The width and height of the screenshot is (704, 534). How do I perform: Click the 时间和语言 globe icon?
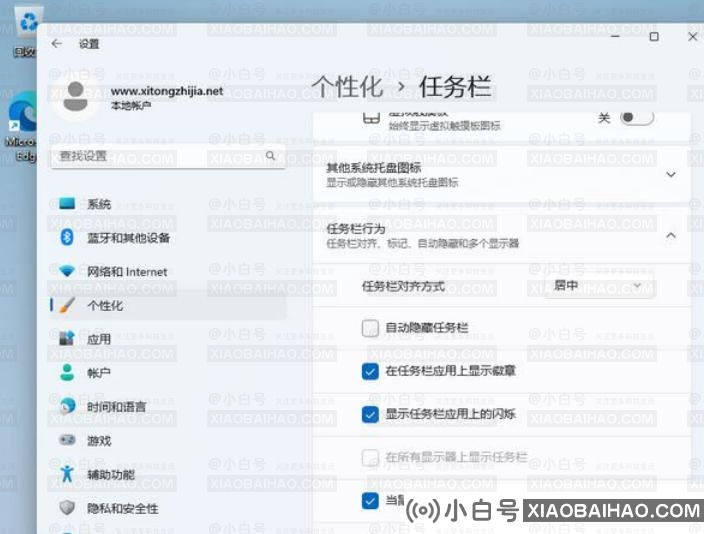(x=67, y=406)
